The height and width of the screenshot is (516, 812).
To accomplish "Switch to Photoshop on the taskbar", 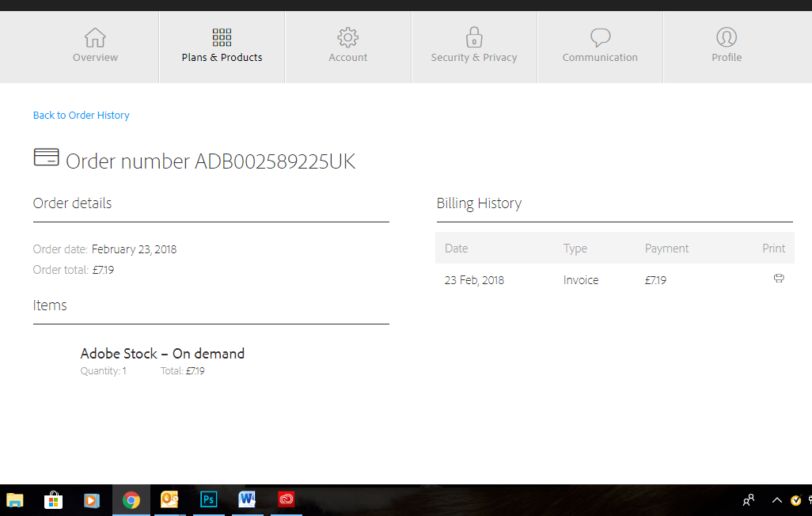I will [x=209, y=500].
